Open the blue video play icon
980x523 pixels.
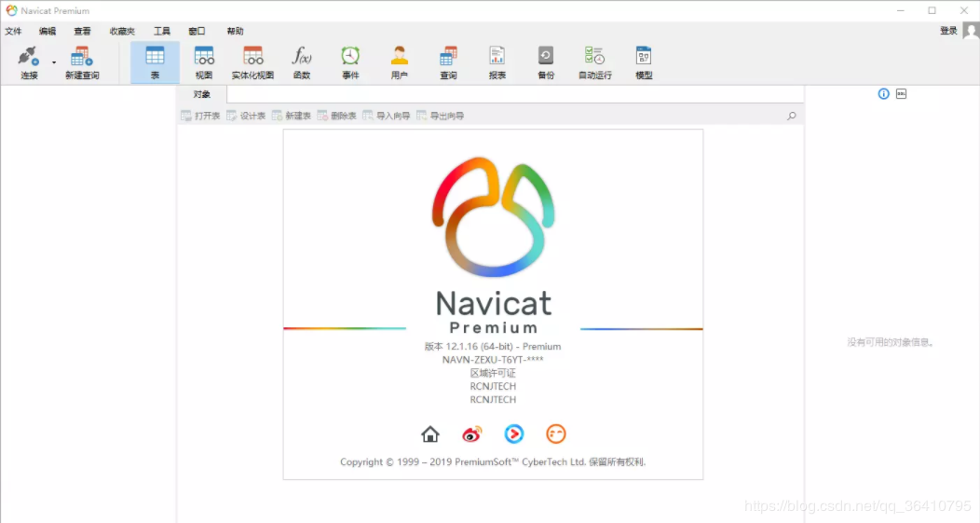click(513, 434)
